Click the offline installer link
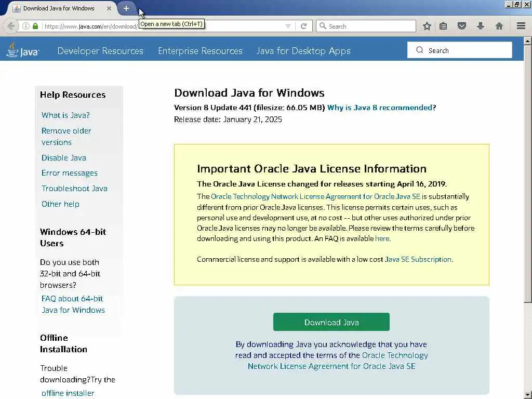 68,393
